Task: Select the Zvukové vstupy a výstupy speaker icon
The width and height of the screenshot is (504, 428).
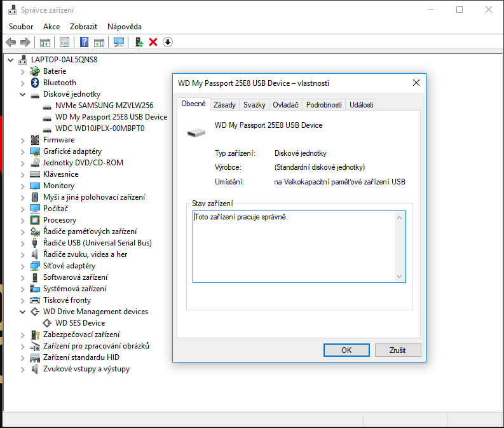Action: point(35,369)
